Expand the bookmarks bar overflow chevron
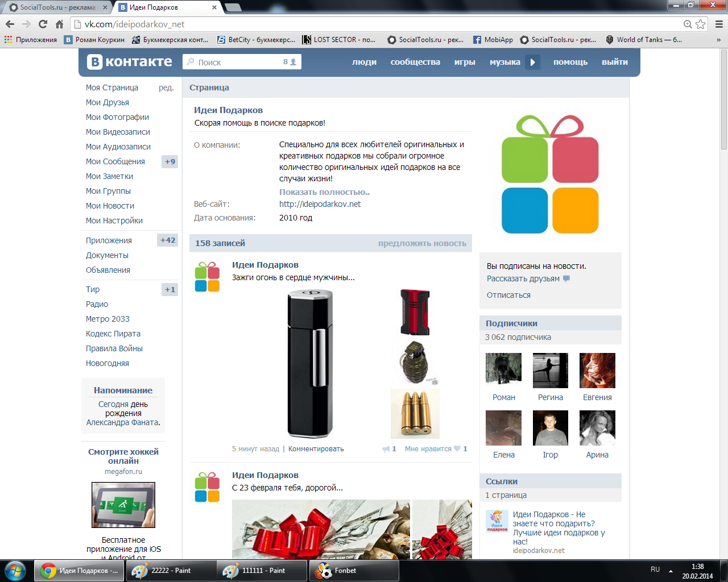Image resolution: width=728 pixels, height=582 pixels. [718, 40]
